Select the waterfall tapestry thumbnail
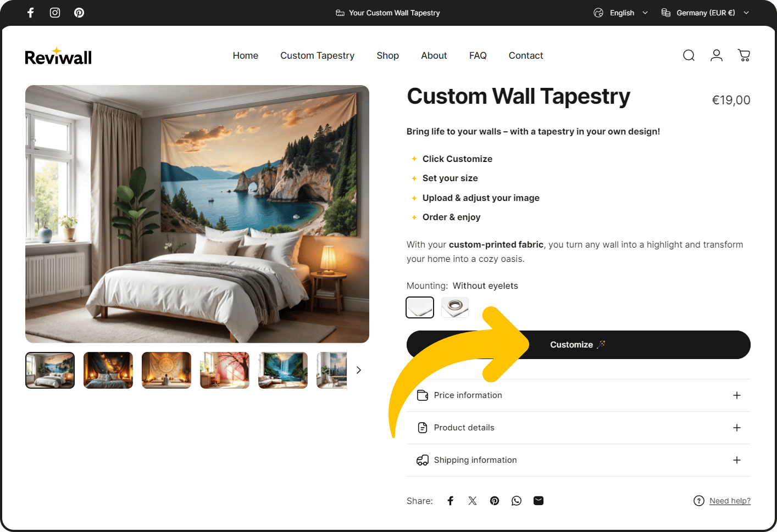The image size is (777, 532). pyautogui.click(x=283, y=370)
